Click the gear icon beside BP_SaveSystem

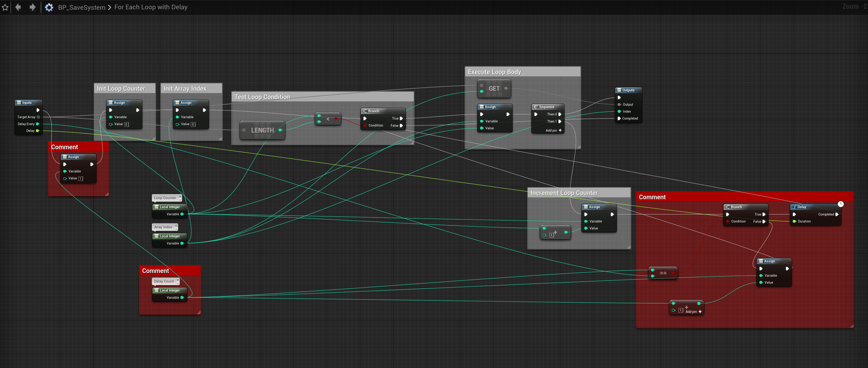coord(49,7)
